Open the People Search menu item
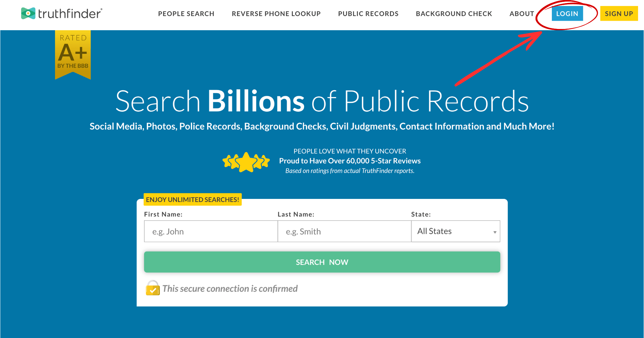644x338 pixels. [186, 14]
